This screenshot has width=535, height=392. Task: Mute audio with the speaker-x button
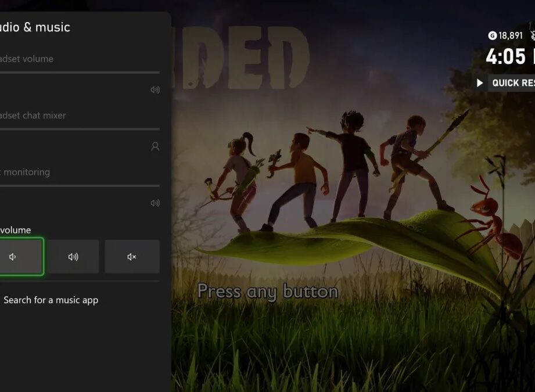click(132, 257)
